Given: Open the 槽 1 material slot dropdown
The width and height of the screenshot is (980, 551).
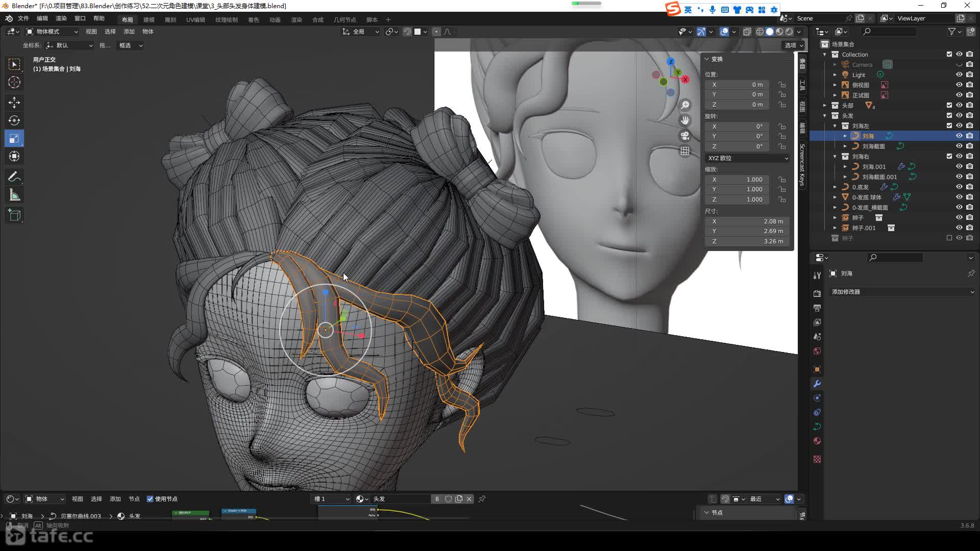Looking at the screenshot, I should (x=332, y=499).
